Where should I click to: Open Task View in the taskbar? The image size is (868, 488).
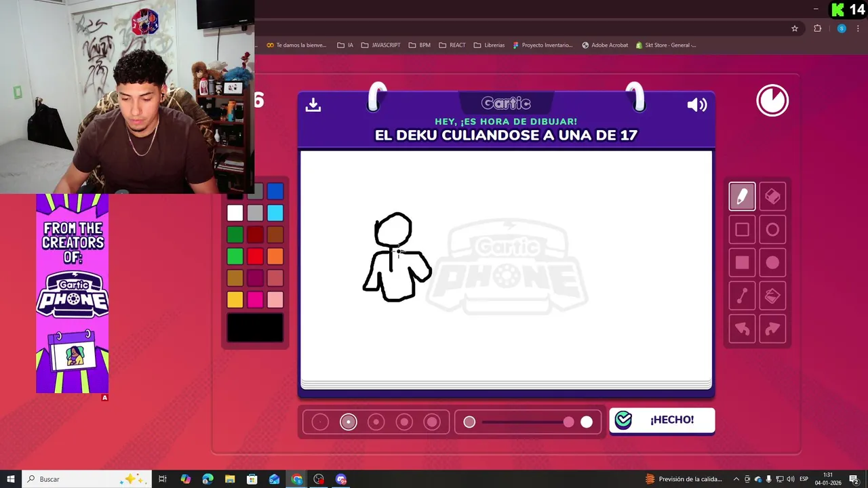(163, 479)
